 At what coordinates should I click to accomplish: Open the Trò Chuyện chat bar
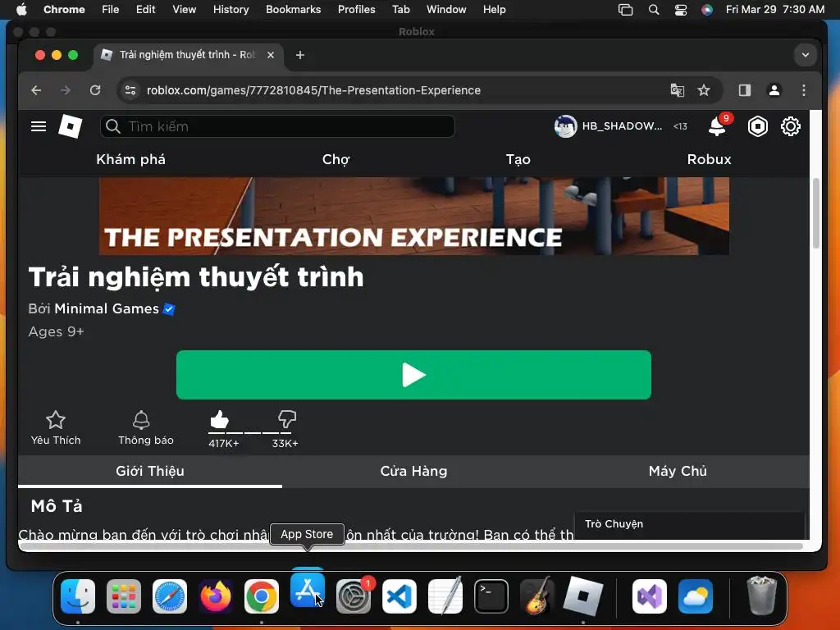[689, 525]
